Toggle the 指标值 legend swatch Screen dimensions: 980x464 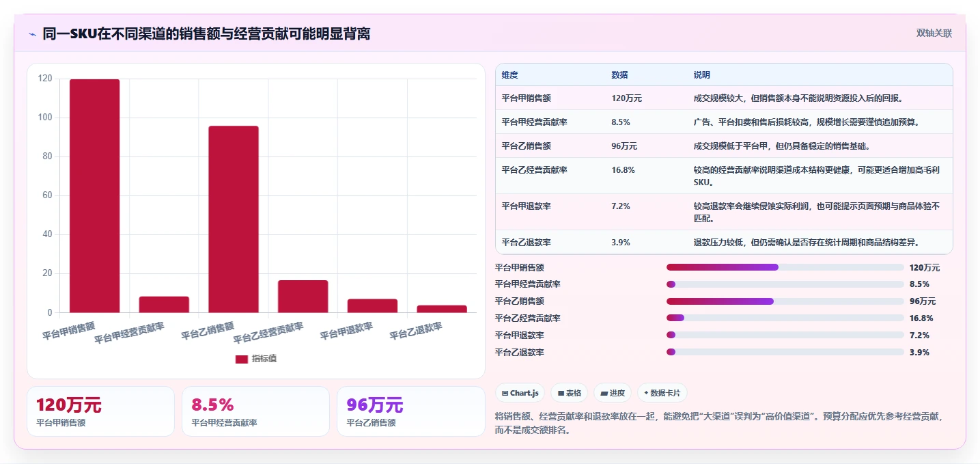[x=241, y=359]
